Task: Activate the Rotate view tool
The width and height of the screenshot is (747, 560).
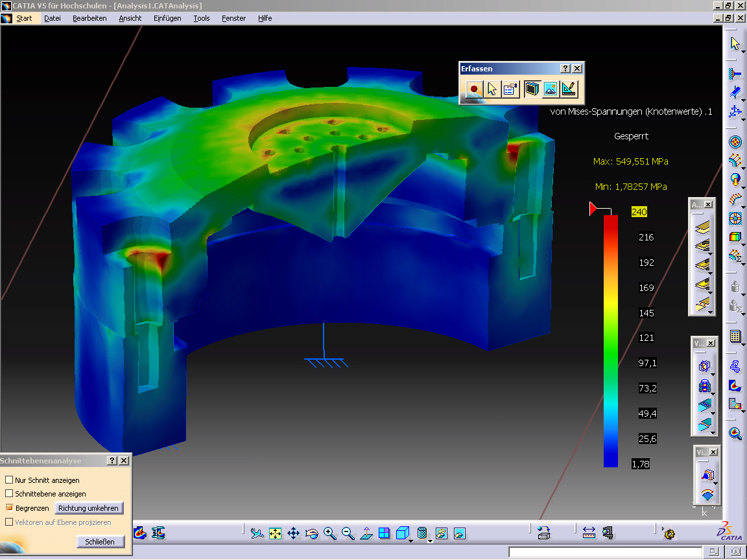Action: [x=311, y=533]
